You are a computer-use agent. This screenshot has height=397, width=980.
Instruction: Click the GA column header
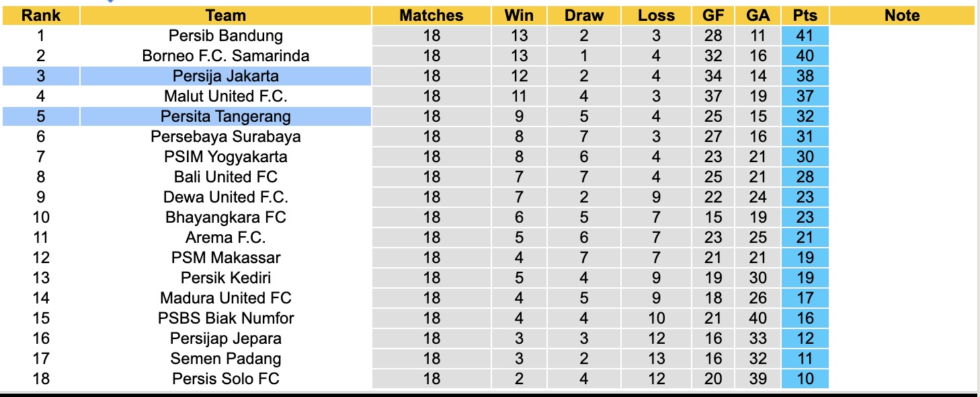click(x=758, y=15)
